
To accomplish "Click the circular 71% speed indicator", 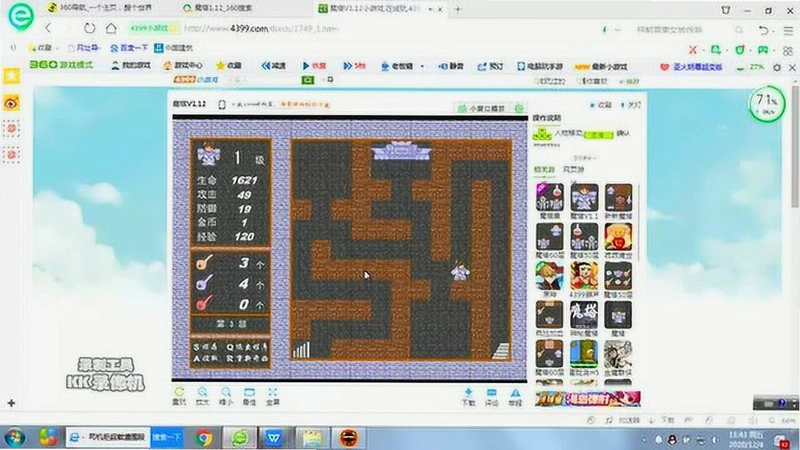I will (x=767, y=104).
